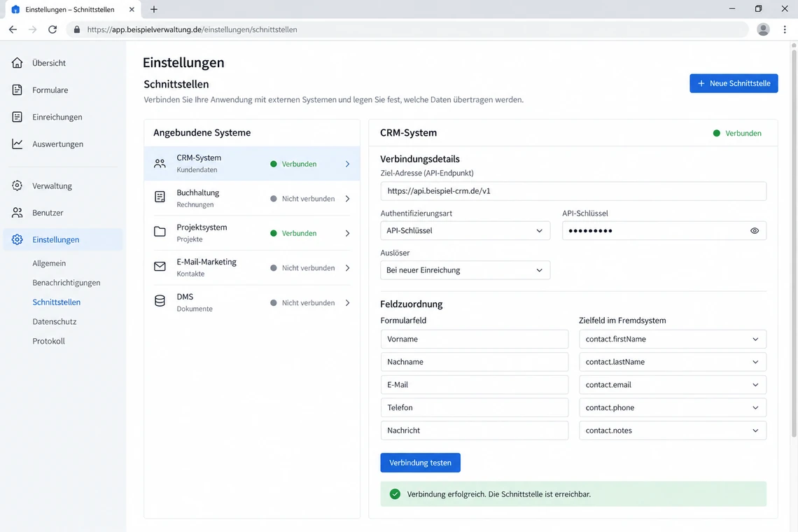798x532 pixels.
Task: Expand the CRM-System row chevron
Action: point(348,164)
